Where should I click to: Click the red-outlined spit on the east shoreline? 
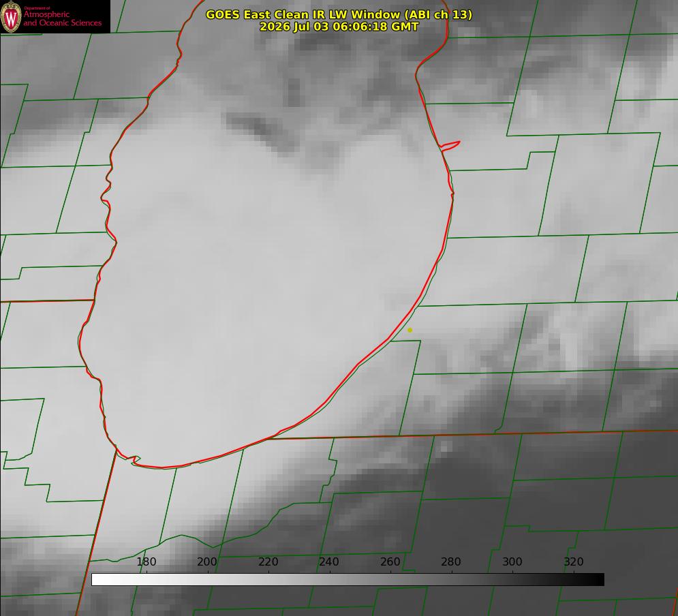(x=450, y=146)
